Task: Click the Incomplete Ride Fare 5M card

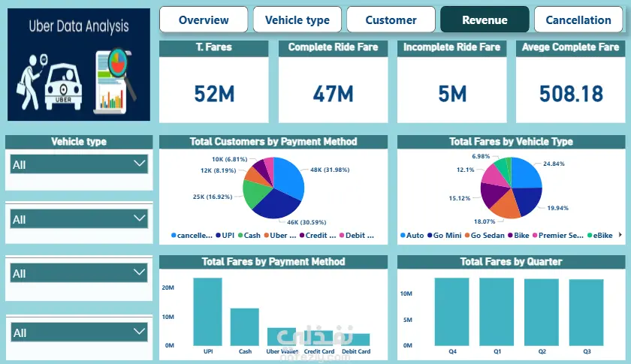Action: (452, 82)
